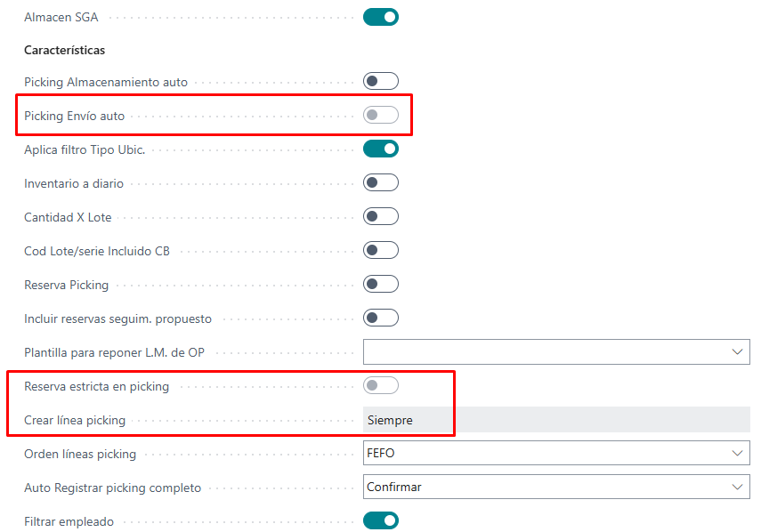Click the Picking Envío auto toggle
The image size is (769, 532).
pyautogui.click(x=380, y=116)
